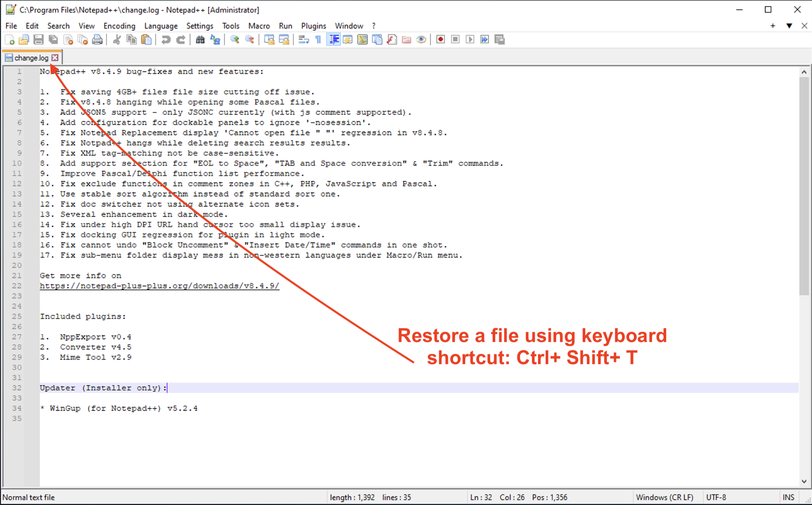Click the vertical scrollbar down arrow
This screenshot has width=812, height=505.
coord(804,481)
